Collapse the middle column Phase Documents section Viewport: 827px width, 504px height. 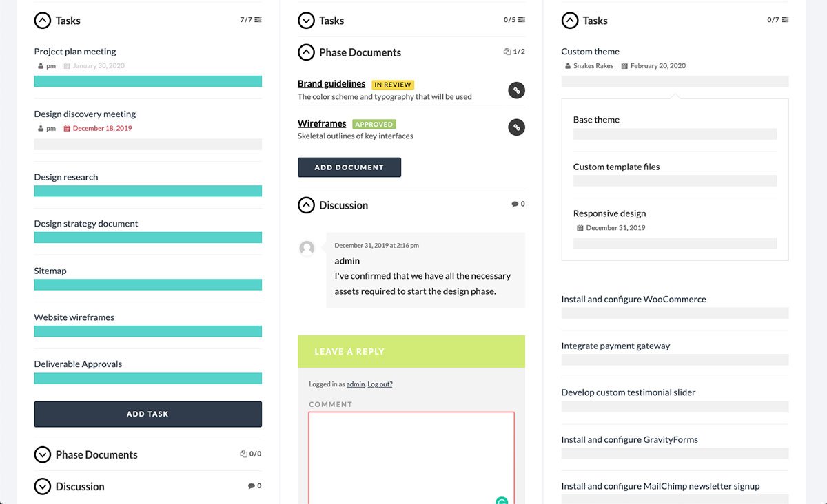click(x=306, y=52)
